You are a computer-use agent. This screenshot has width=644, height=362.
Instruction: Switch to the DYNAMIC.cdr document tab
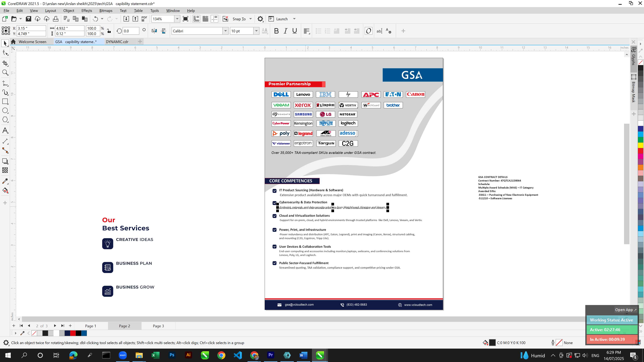click(x=117, y=42)
